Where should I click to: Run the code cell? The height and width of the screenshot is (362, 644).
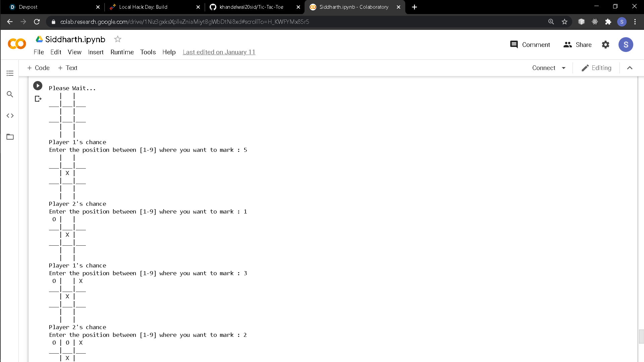pos(38,86)
